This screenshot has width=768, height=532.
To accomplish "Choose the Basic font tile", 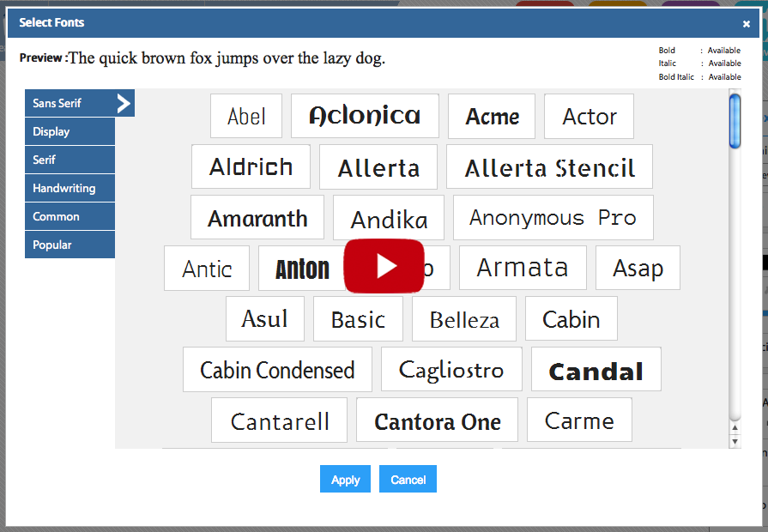I will (358, 319).
